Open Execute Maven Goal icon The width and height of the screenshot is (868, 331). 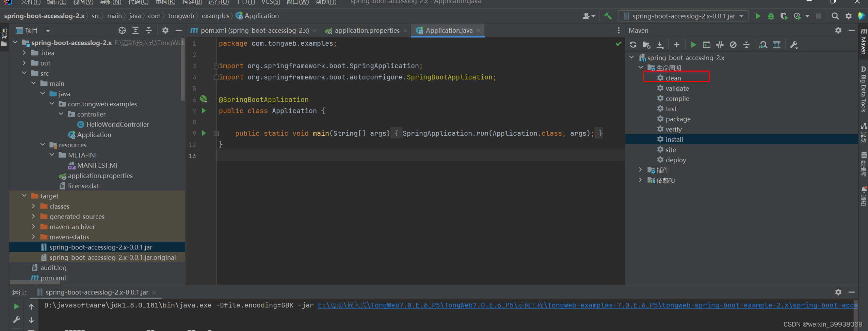(707, 45)
